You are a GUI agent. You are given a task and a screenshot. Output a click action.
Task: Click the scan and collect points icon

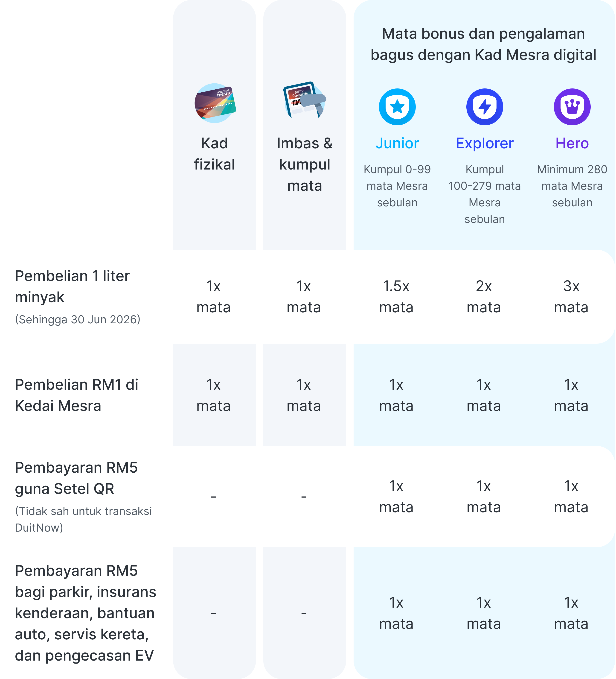(304, 100)
